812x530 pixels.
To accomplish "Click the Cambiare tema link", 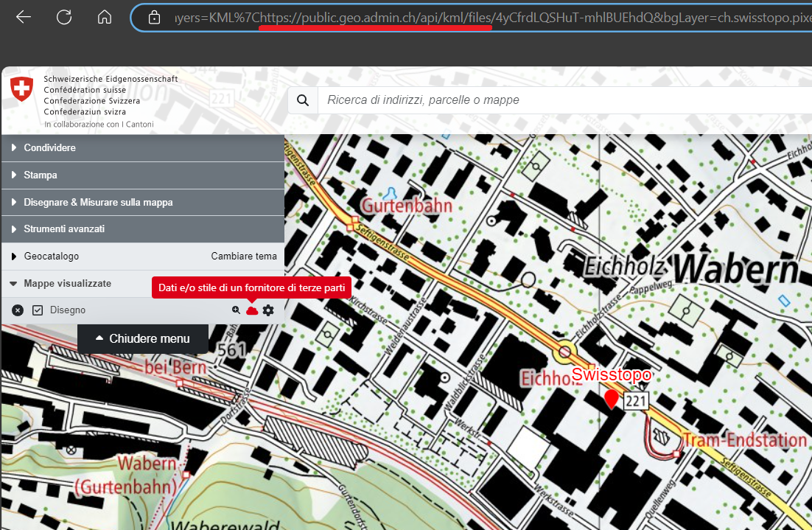I will click(244, 257).
